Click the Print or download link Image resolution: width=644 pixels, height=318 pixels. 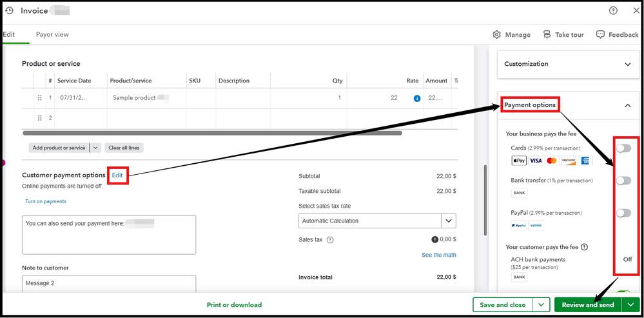(x=234, y=305)
